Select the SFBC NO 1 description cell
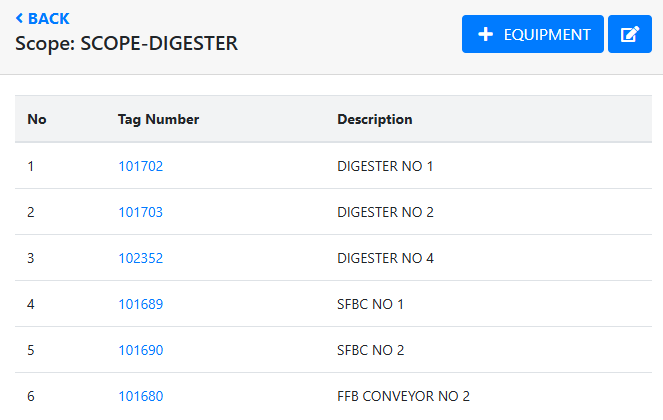Viewport: 663px width, 420px height. [370, 304]
